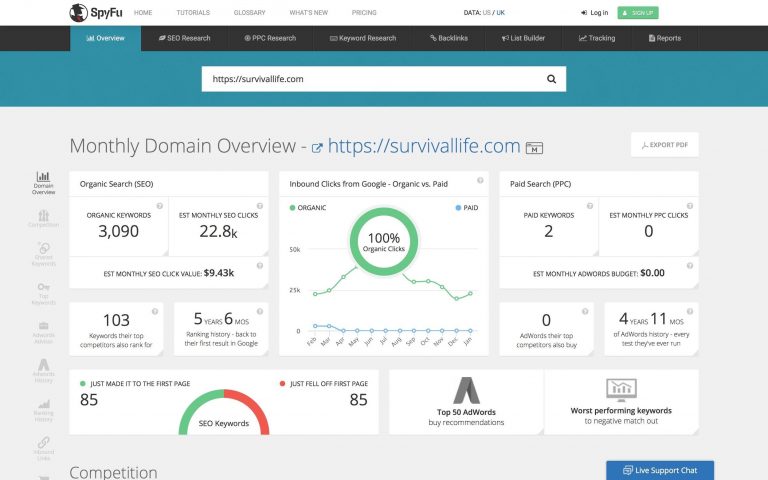This screenshot has height=480, width=768.
Task: Open AdWords History sidebar icon
Action: tap(44, 369)
